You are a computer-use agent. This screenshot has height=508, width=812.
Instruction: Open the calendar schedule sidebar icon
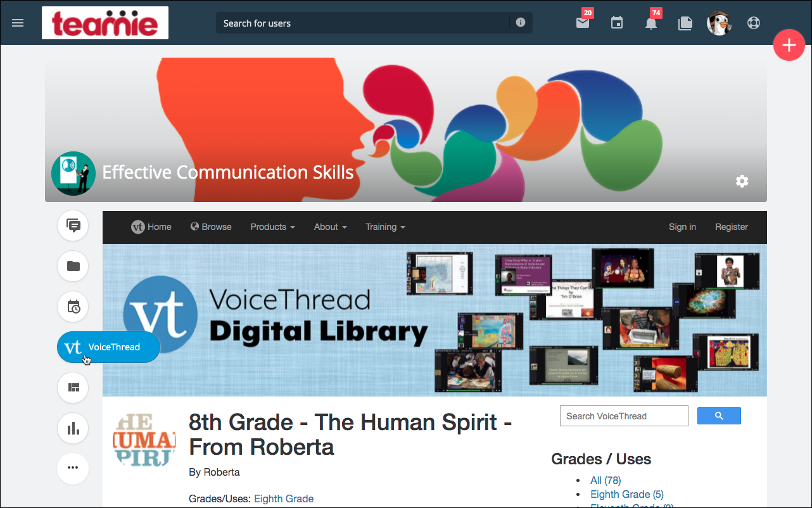pos(73,307)
